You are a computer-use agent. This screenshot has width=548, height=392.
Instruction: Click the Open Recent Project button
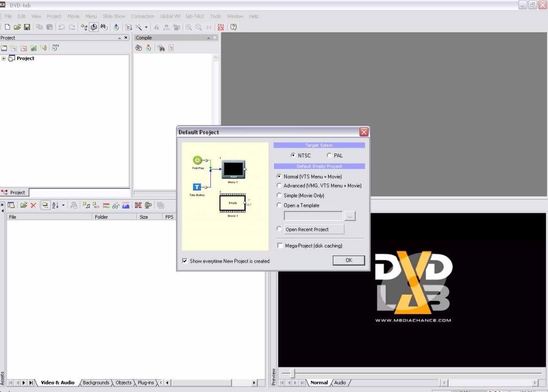point(314,229)
